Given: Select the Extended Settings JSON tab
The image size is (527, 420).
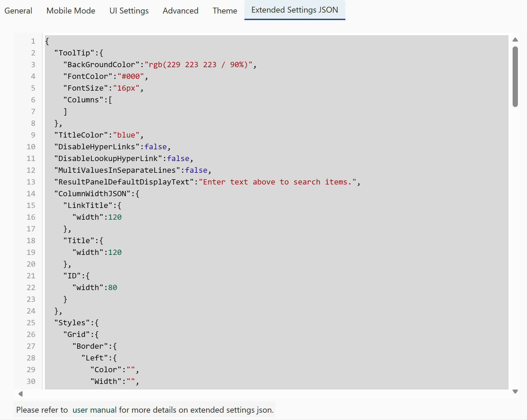Looking at the screenshot, I should tap(295, 10).
